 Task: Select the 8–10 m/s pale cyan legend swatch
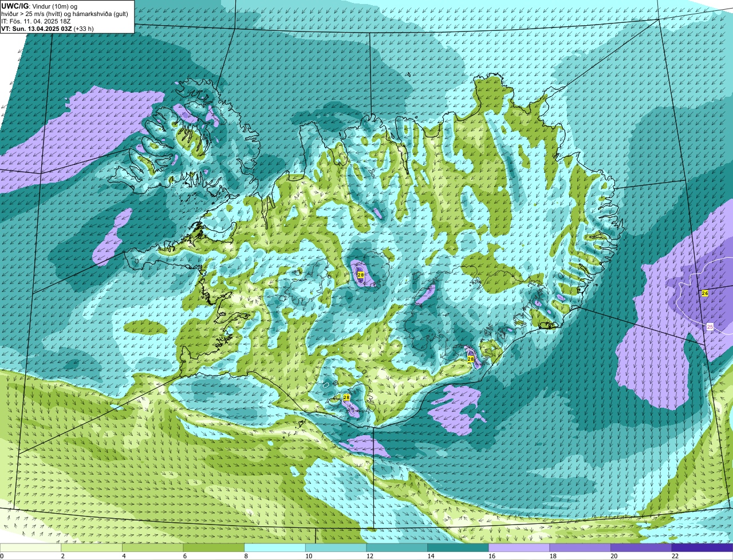pyautogui.click(x=275, y=547)
